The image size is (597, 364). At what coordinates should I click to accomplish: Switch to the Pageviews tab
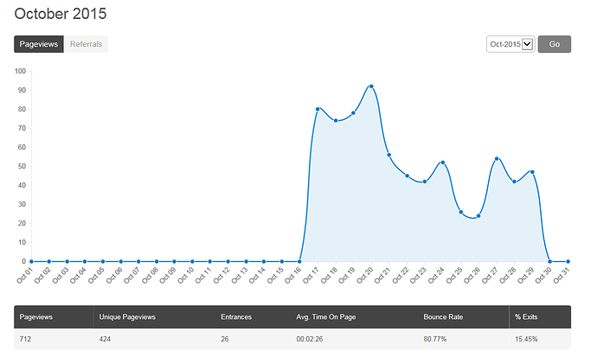coord(39,44)
